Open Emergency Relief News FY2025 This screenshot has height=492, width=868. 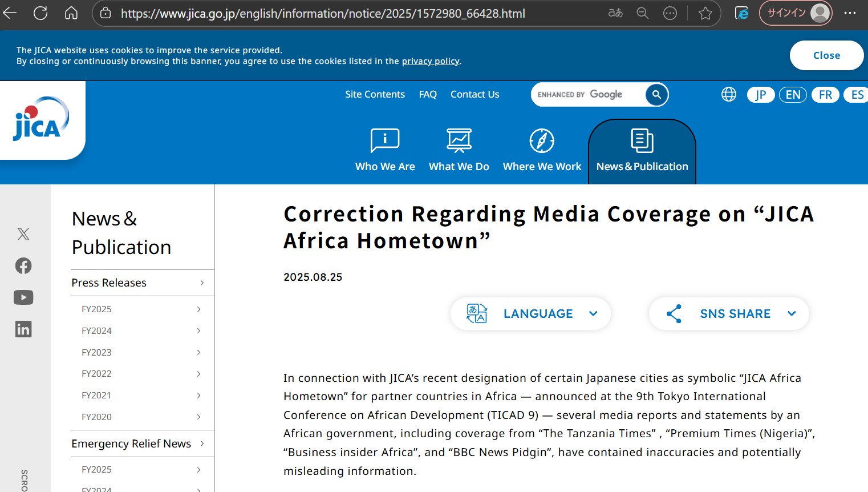pyautogui.click(x=143, y=470)
